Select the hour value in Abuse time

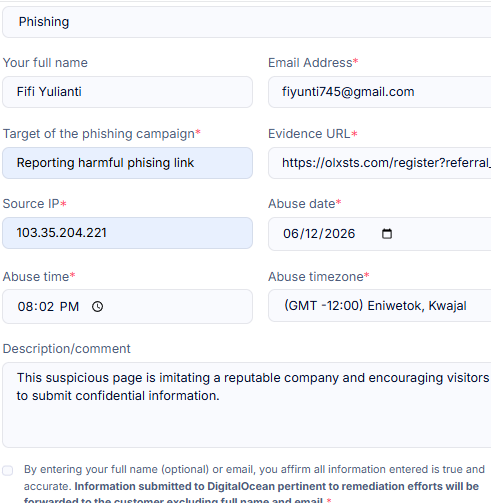coord(25,307)
